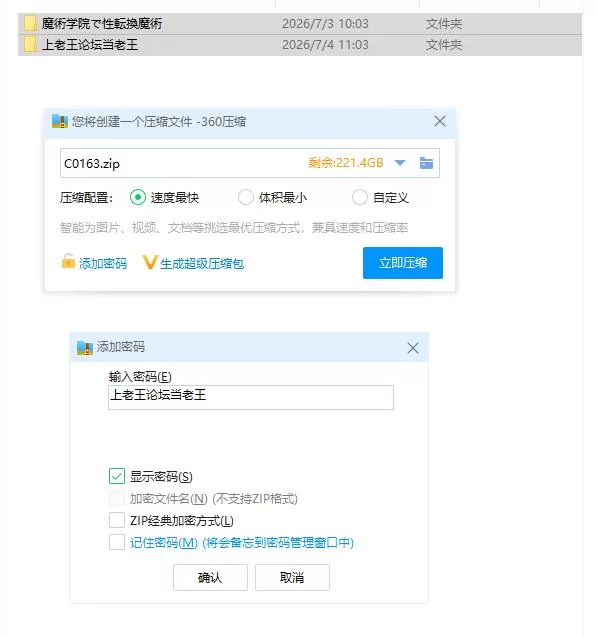Close the 添加密码 dialog
This screenshot has width=596, height=637.
click(x=413, y=348)
